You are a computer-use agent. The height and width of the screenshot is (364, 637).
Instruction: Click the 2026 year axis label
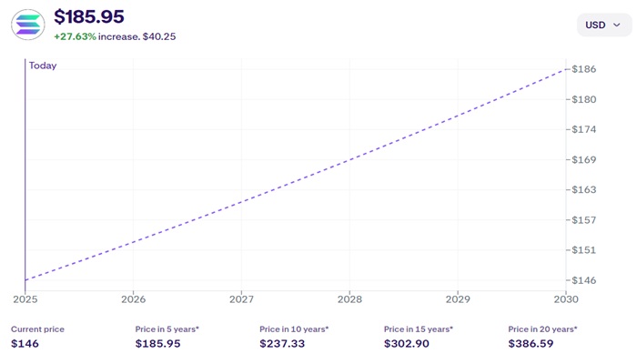pos(133,298)
